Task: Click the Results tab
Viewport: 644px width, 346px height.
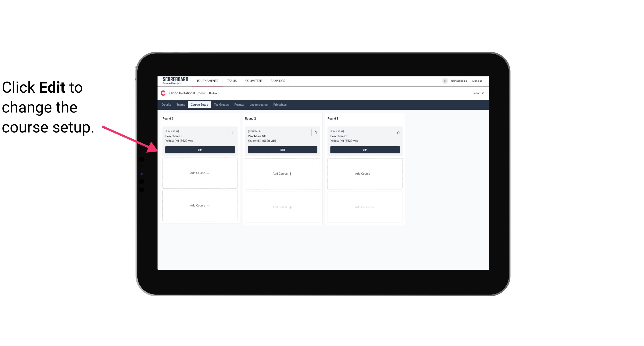Action: (x=239, y=105)
